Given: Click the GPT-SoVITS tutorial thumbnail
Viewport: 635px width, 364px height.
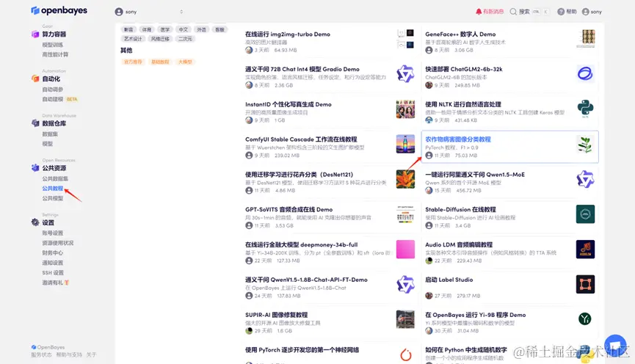Looking at the screenshot, I should [x=405, y=214].
